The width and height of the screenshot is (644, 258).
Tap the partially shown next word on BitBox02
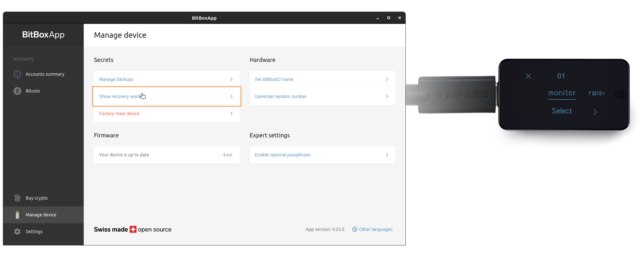[x=596, y=93]
